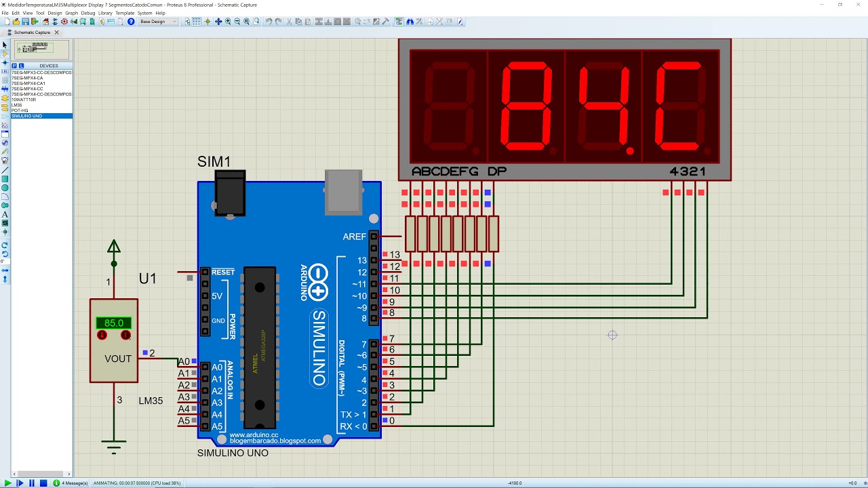
Task: Select the Wire label mode tool
Action: (5, 71)
